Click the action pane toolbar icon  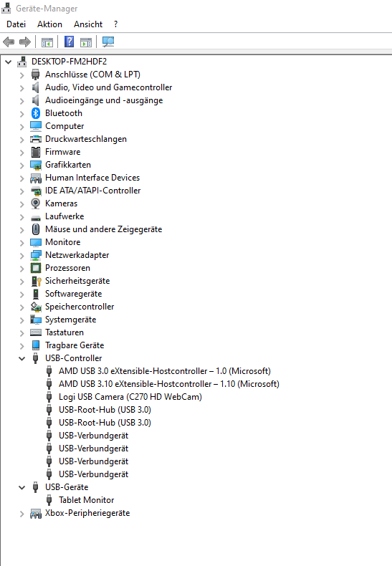point(86,42)
